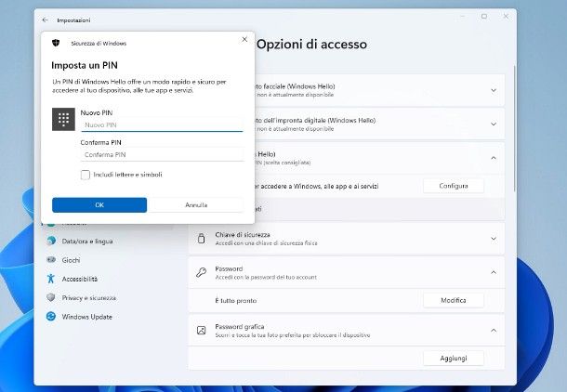Open Data/ora e lingua settings
Screen dimensions: 567x392
coord(87,241)
